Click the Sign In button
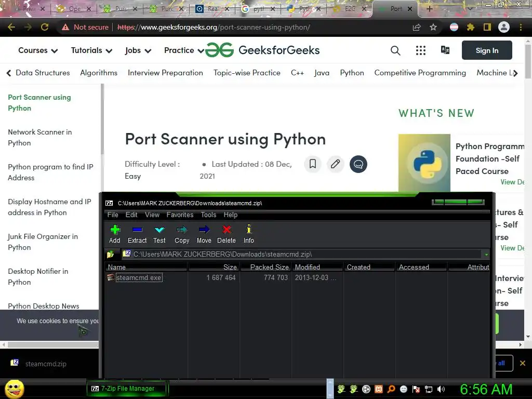532x399 pixels. coord(487,50)
